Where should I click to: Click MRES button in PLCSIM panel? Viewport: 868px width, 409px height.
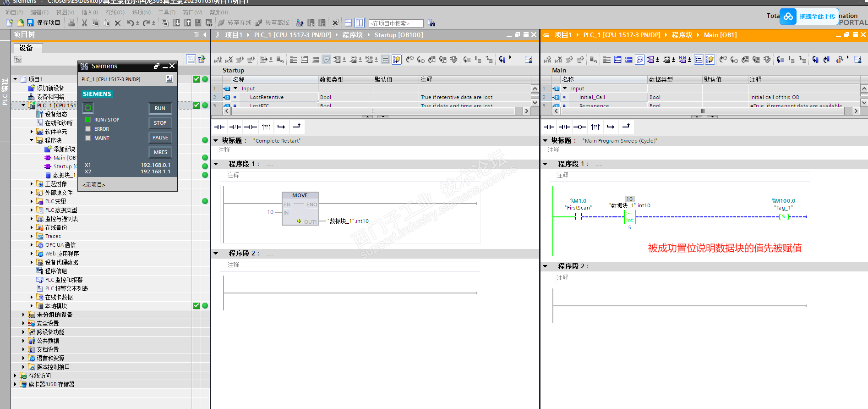pos(160,152)
